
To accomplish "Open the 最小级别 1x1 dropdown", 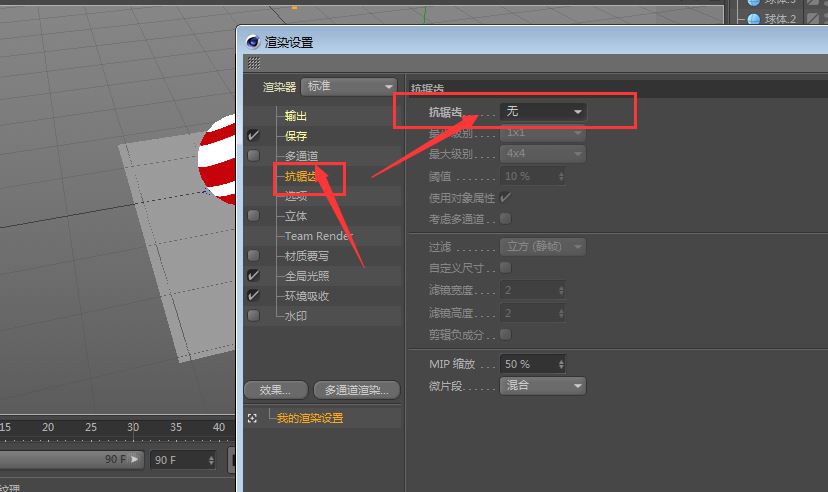I will [543, 133].
